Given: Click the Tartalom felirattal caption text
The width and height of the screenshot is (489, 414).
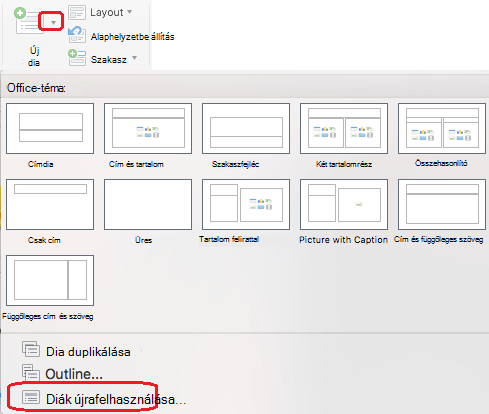Looking at the screenshot, I should pyautogui.click(x=229, y=239).
